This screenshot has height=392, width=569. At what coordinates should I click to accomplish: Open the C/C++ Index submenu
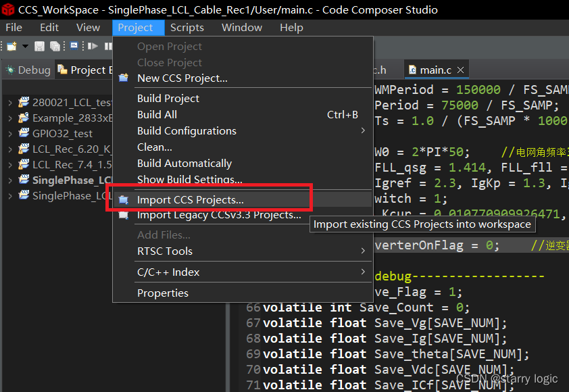click(243, 272)
